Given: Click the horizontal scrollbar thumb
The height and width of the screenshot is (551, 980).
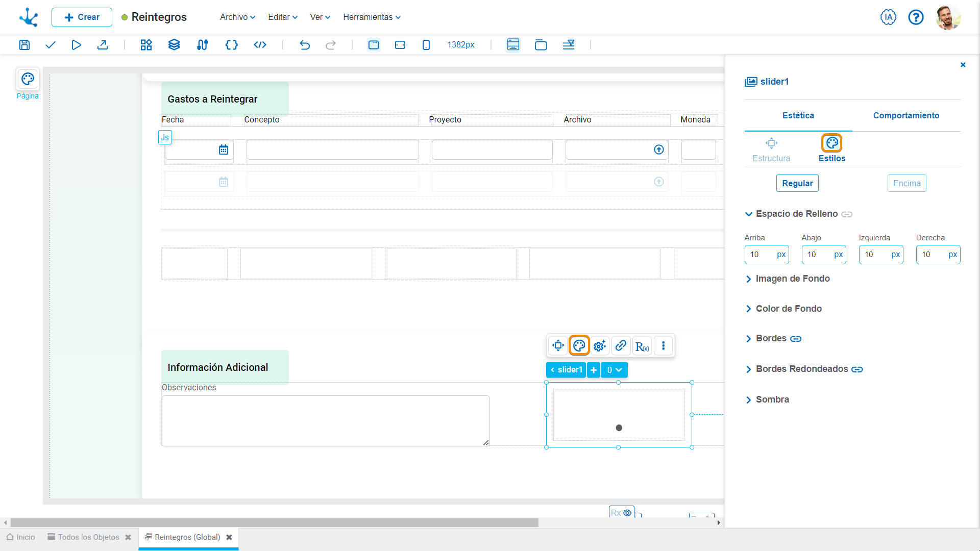Looking at the screenshot, I should (275, 523).
